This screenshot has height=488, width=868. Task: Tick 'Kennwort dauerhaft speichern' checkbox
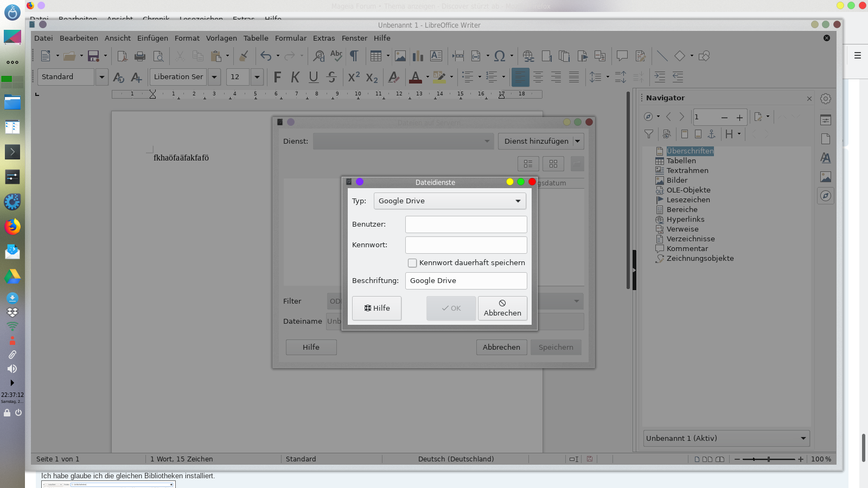(x=412, y=263)
